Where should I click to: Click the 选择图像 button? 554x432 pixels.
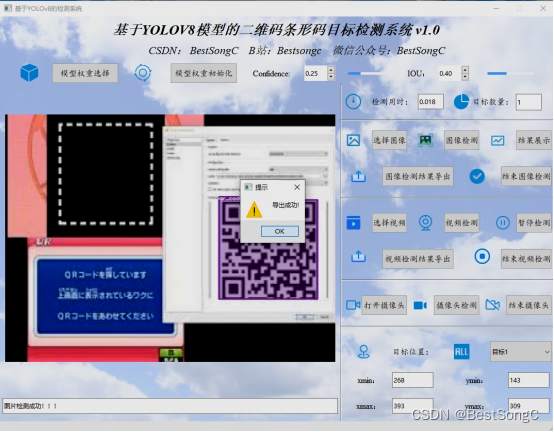[x=389, y=140]
